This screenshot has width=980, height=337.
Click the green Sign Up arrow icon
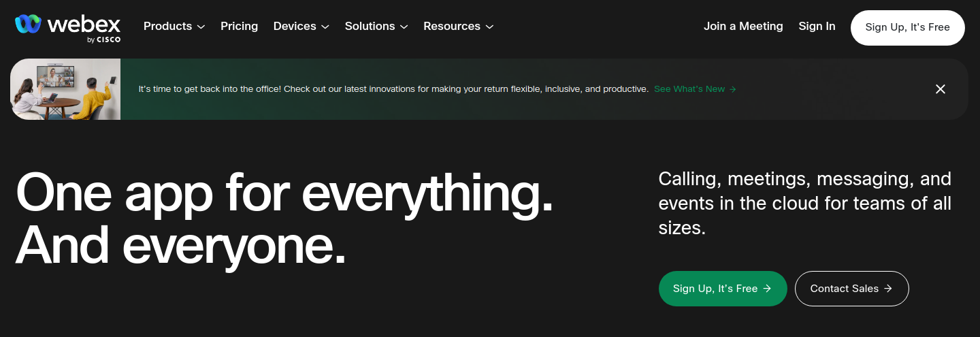[x=767, y=289]
